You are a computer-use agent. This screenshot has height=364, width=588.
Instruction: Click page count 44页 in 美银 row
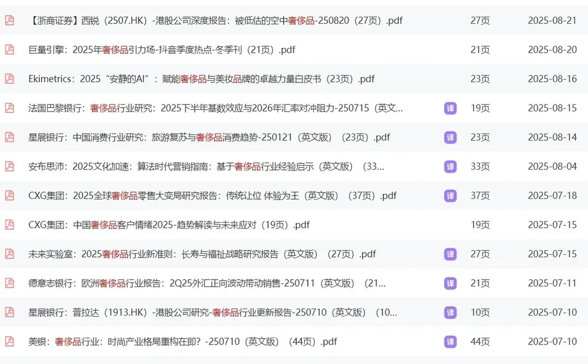(480, 342)
